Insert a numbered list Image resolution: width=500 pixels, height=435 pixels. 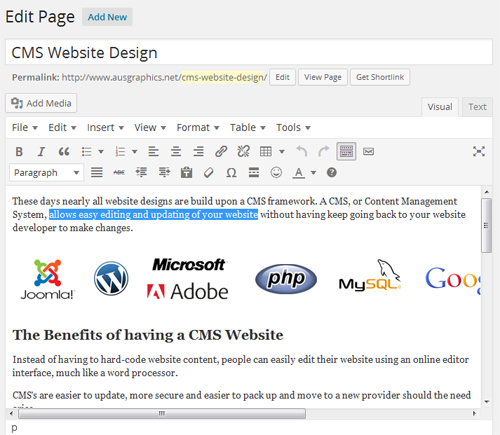120,152
